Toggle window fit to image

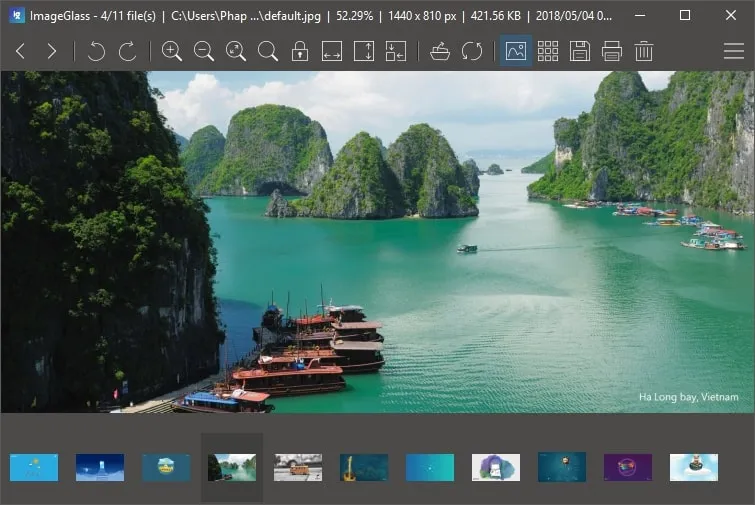pyautogui.click(x=396, y=51)
